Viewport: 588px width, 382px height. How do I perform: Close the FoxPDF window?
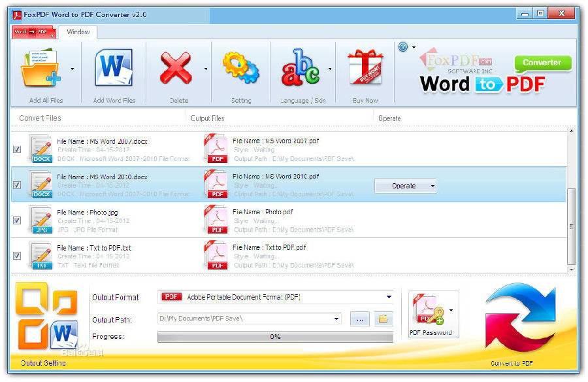pos(561,14)
